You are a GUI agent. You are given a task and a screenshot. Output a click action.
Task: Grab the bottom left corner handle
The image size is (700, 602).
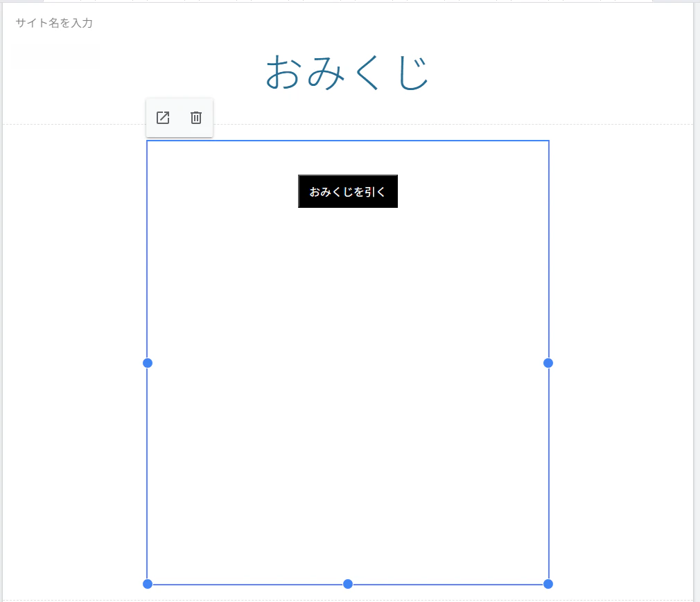(x=148, y=584)
